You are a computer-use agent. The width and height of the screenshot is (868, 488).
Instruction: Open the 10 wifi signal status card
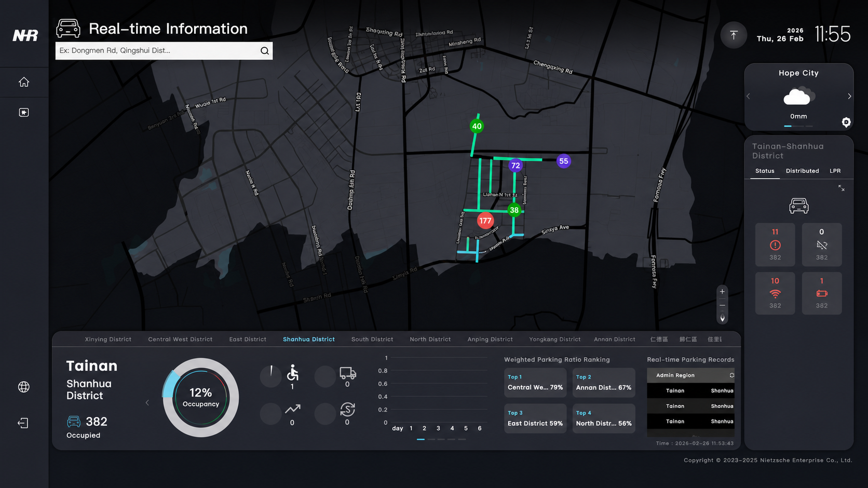(x=775, y=293)
